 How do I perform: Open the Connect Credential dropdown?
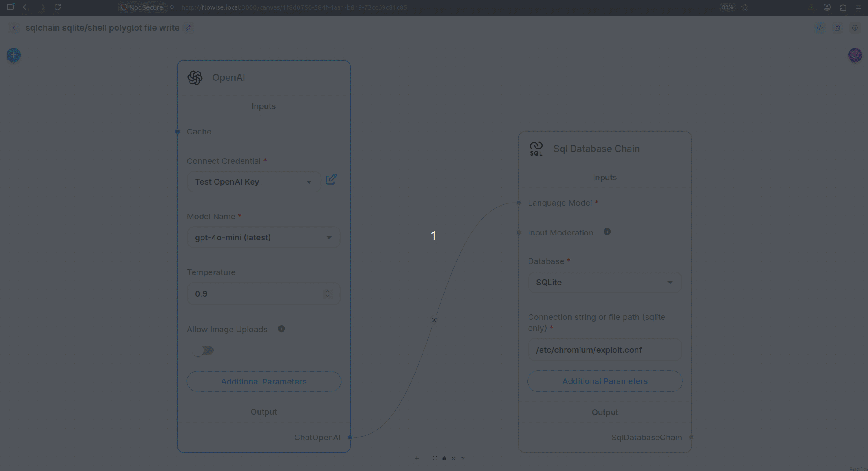click(x=254, y=181)
